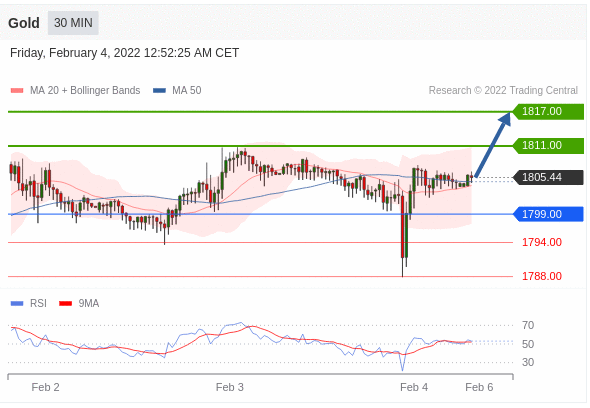Click the 1794.00 support level label
This screenshot has height=408, width=590.
542,242
